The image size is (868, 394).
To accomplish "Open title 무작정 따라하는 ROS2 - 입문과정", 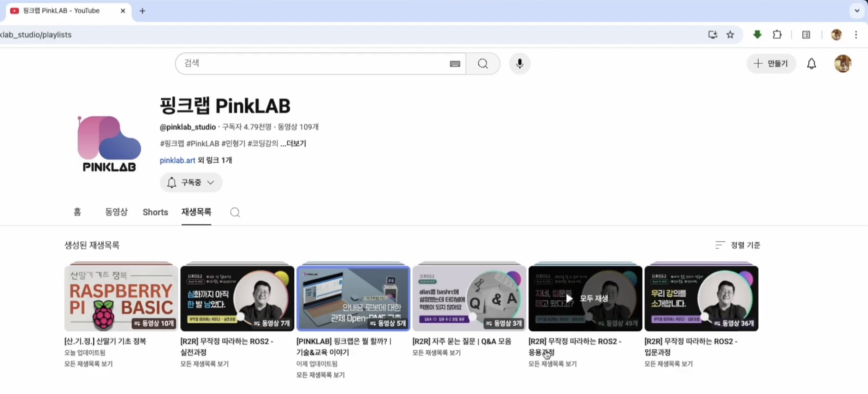I will click(x=691, y=346).
